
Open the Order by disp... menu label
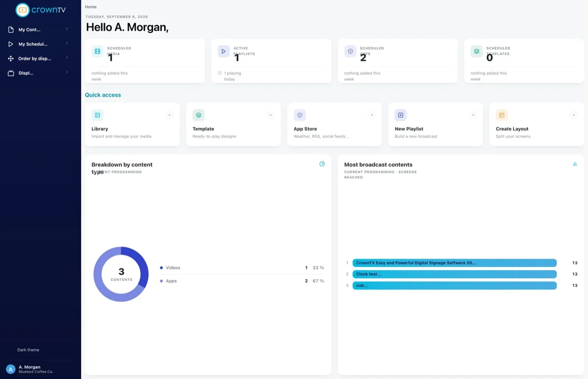point(35,59)
